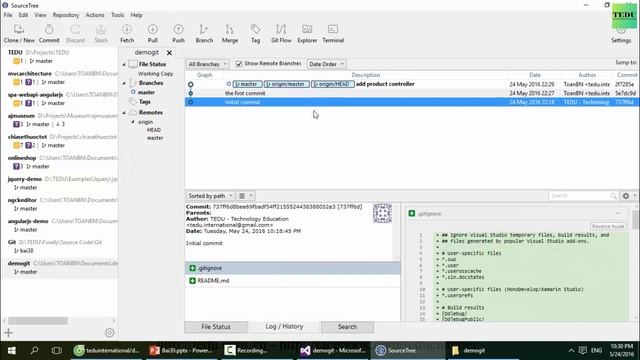Collapse the Remotes tree section

124,113
